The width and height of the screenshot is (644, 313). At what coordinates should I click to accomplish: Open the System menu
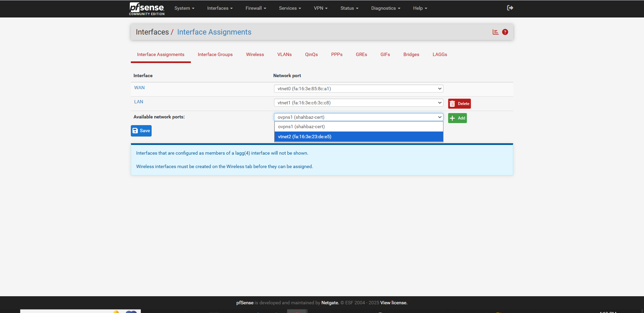184,8
